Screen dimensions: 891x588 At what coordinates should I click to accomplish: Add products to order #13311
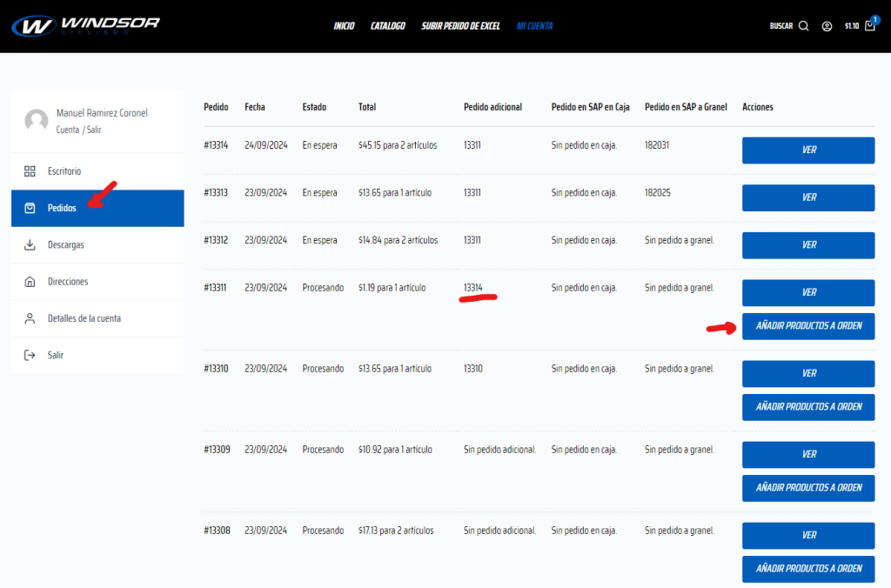pos(807,326)
